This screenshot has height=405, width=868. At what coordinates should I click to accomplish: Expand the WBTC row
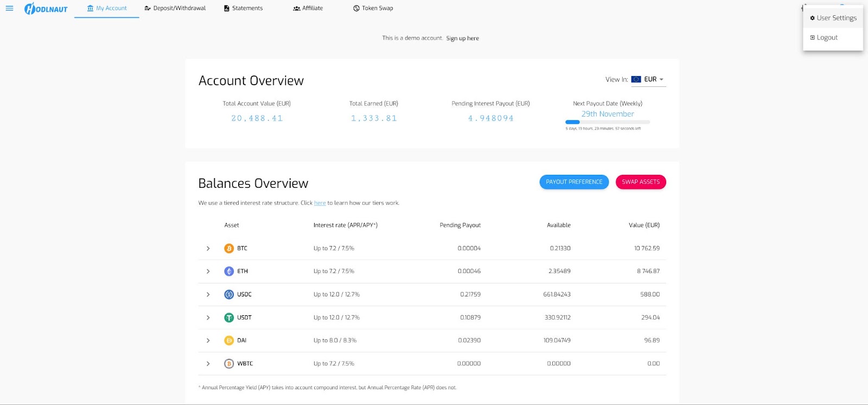[x=208, y=364]
